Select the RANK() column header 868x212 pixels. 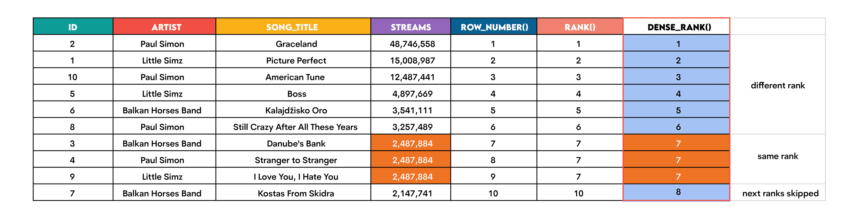point(580,27)
